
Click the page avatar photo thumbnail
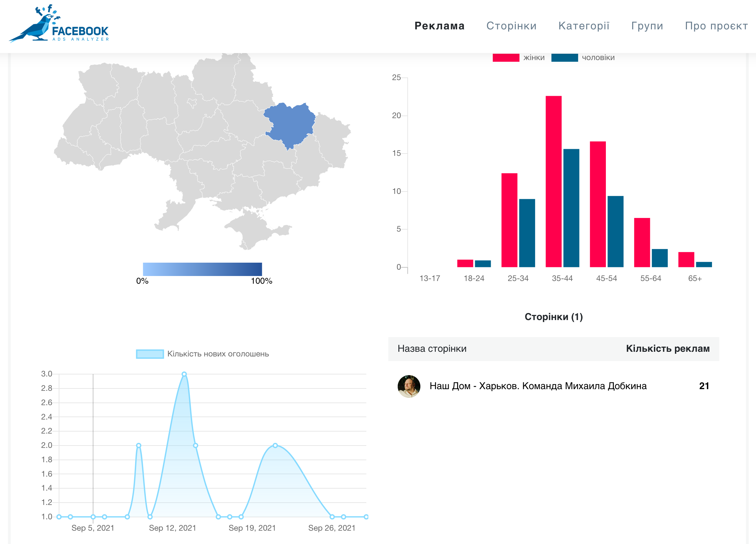click(409, 386)
